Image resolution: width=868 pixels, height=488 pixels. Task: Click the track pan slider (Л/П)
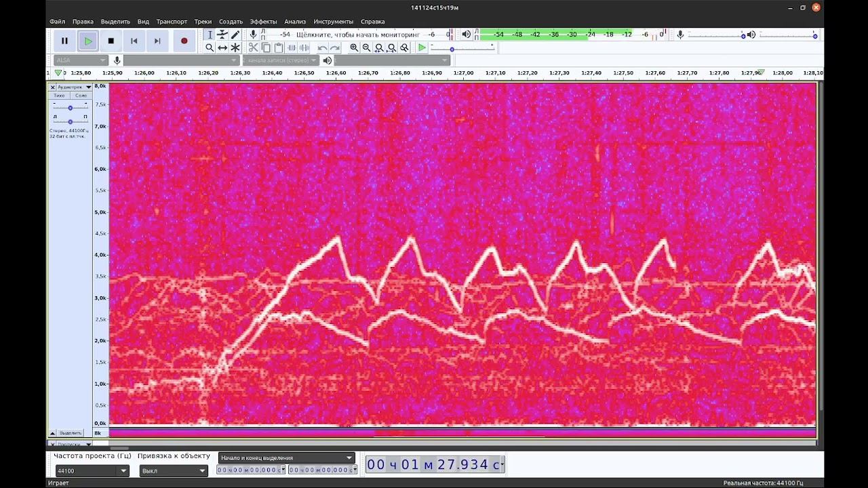[x=70, y=121]
